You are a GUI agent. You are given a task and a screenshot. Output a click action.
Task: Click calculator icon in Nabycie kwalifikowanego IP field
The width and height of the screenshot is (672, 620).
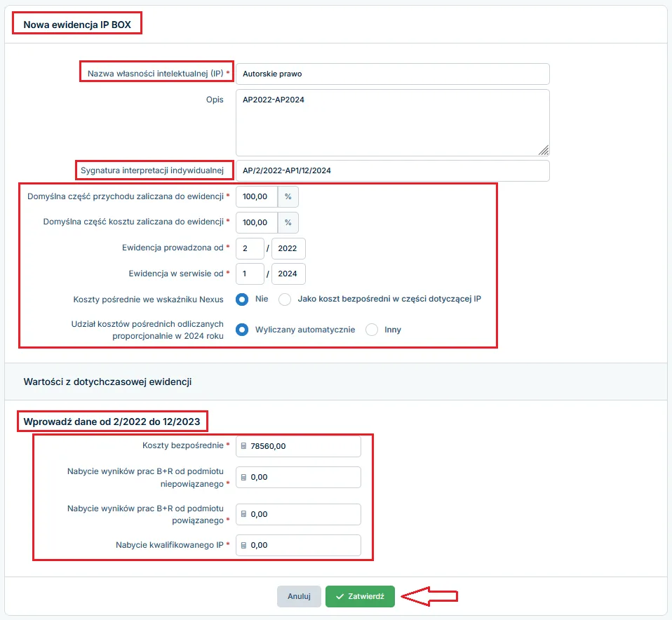tap(243, 545)
